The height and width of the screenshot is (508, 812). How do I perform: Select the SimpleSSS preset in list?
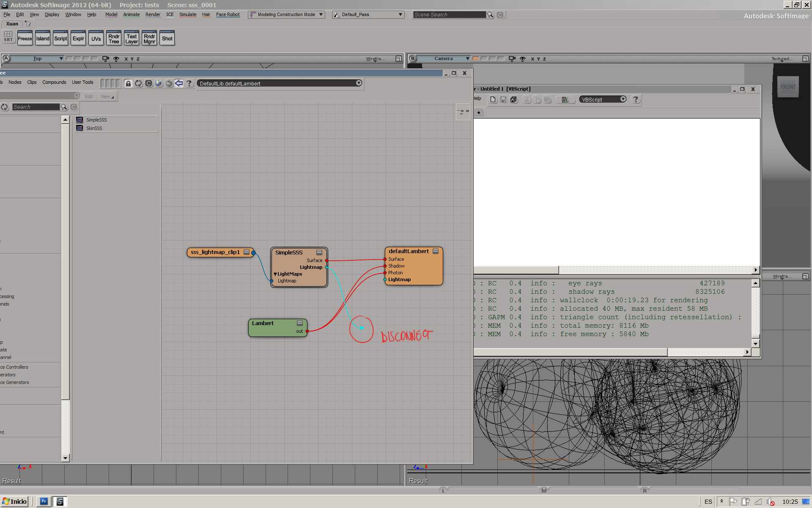pyautogui.click(x=96, y=120)
